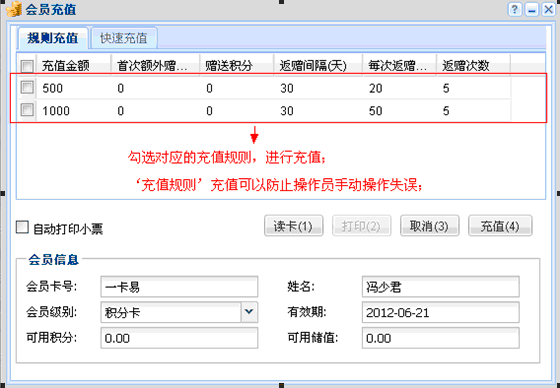Click the 可用储值 field

(440, 338)
